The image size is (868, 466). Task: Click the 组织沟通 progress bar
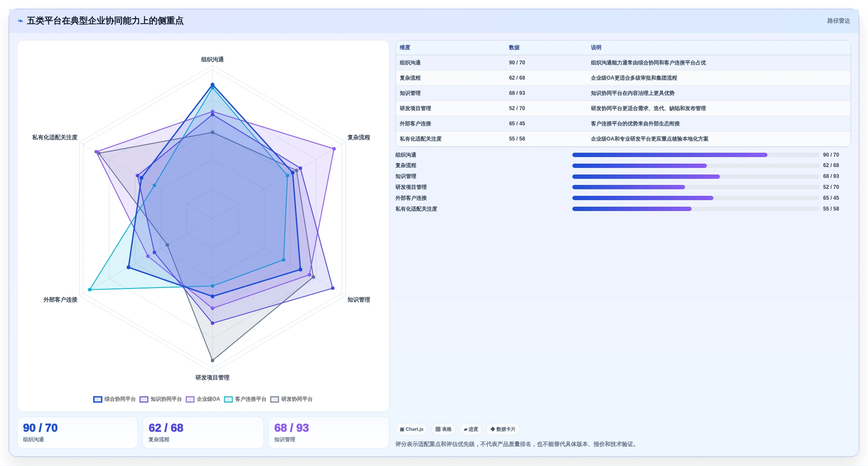pos(696,155)
